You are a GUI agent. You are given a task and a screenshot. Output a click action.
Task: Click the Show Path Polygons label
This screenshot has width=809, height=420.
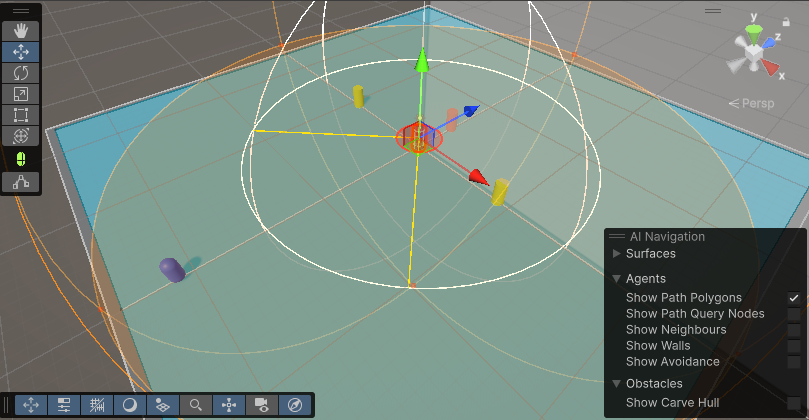coord(684,298)
